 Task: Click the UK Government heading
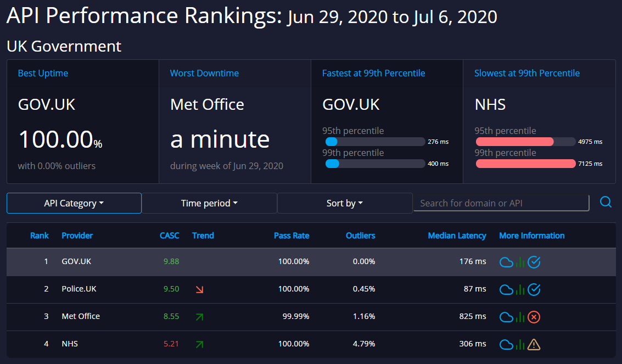tap(64, 46)
